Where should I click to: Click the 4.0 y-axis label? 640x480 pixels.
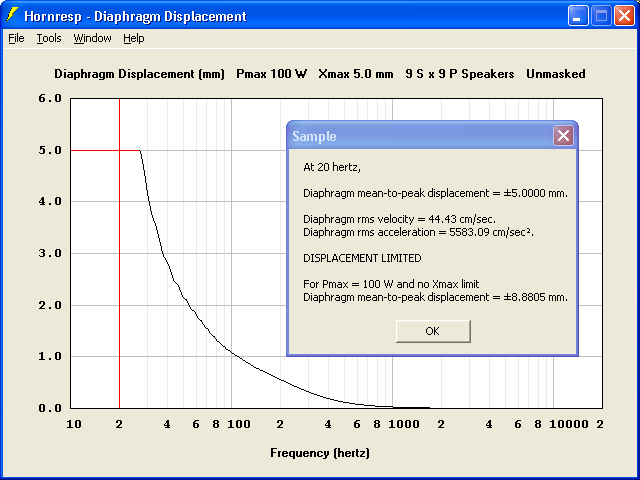tap(50, 202)
